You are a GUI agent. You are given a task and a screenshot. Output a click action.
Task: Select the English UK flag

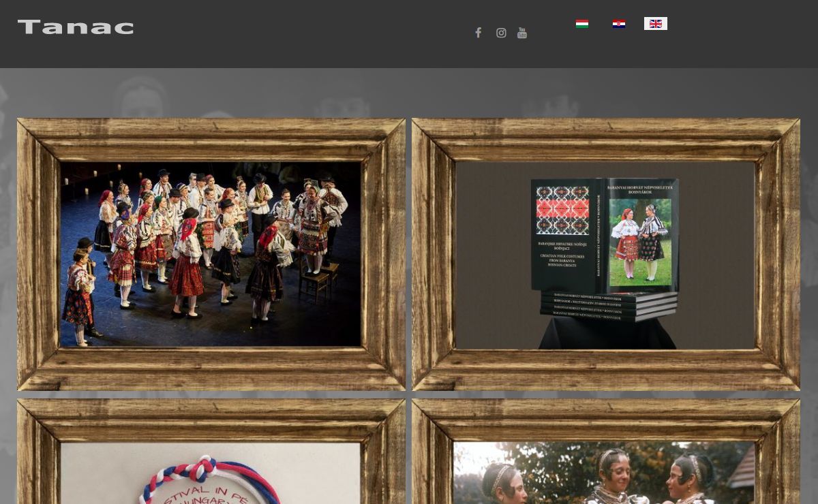pos(656,24)
